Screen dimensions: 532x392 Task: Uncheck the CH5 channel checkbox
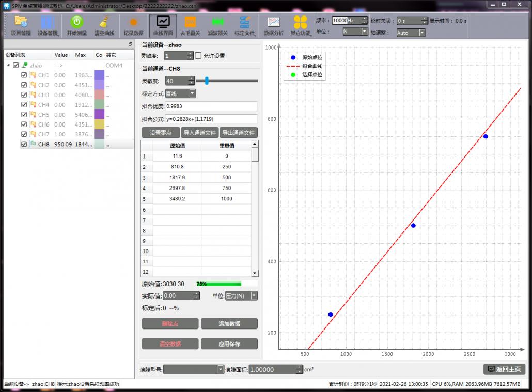click(24, 114)
